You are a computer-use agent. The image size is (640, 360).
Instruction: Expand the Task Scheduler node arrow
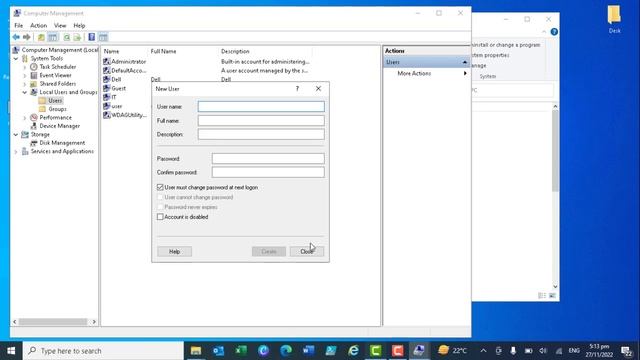[x=25, y=67]
